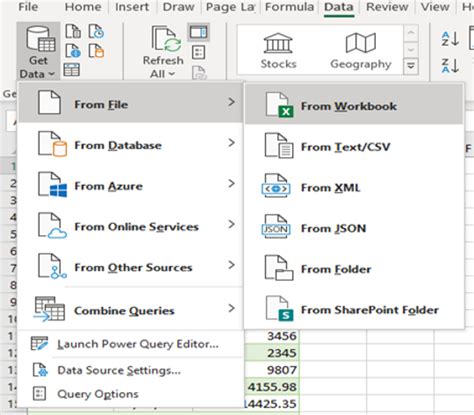
Task: Choose Combine Queries menu entry
Action: (x=131, y=309)
